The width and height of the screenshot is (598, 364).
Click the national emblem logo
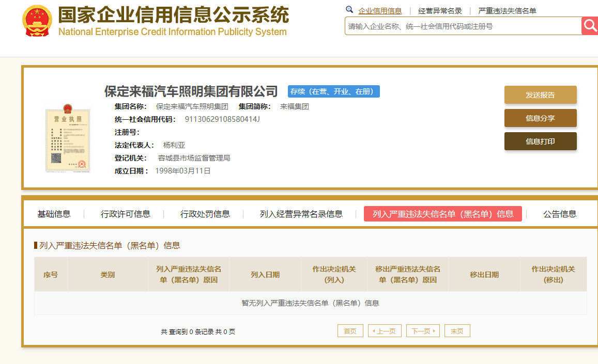pyautogui.click(x=37, y=21)
